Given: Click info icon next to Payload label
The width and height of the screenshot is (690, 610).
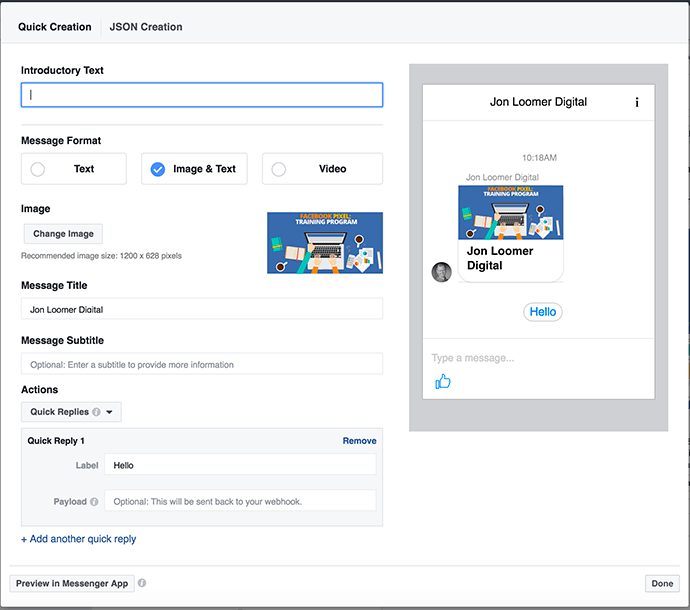Looking at the screenshot, I should coord(94,501).
